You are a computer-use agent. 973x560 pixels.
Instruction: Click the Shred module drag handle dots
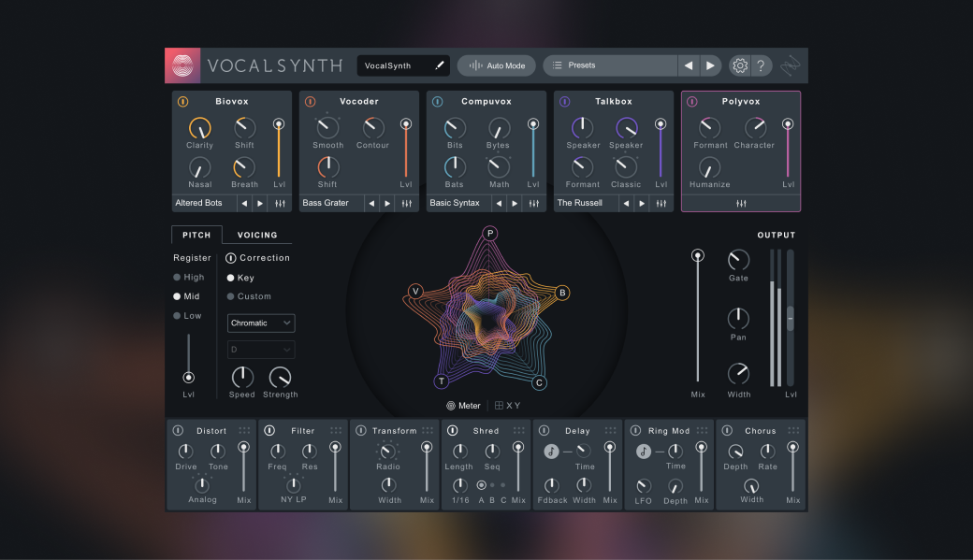click(x=518, y=430)
